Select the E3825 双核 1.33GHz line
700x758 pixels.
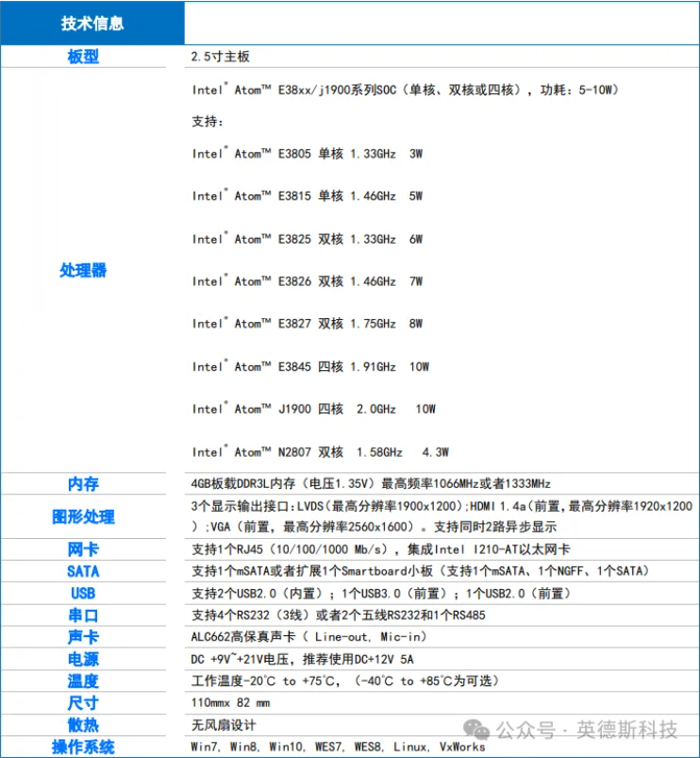tap(308, 239)
